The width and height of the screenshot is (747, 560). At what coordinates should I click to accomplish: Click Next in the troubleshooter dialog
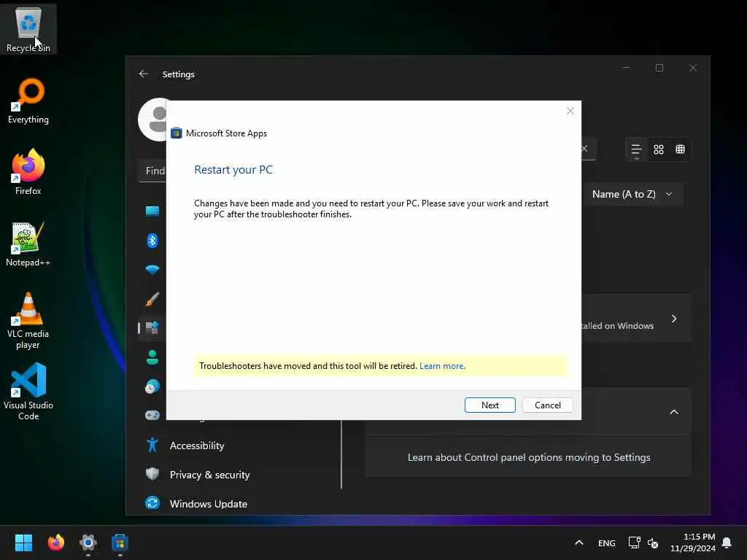pyautogui.click(x=489, y=405)
